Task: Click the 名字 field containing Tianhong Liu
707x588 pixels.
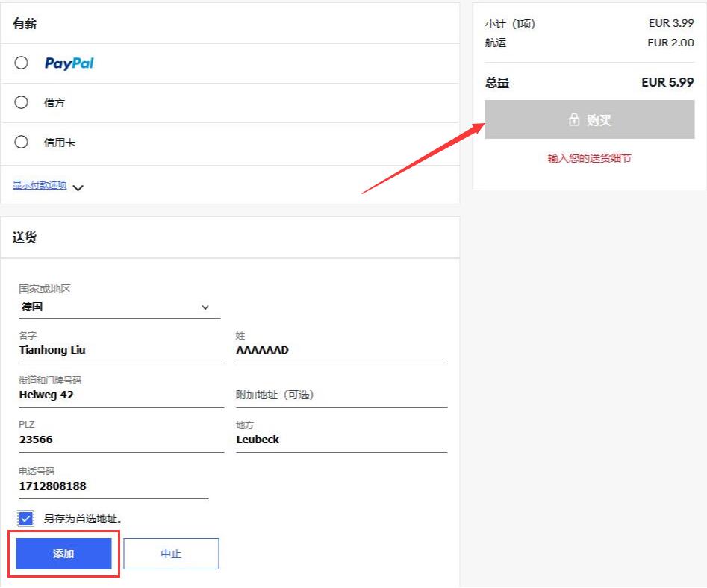Action: 121,351
